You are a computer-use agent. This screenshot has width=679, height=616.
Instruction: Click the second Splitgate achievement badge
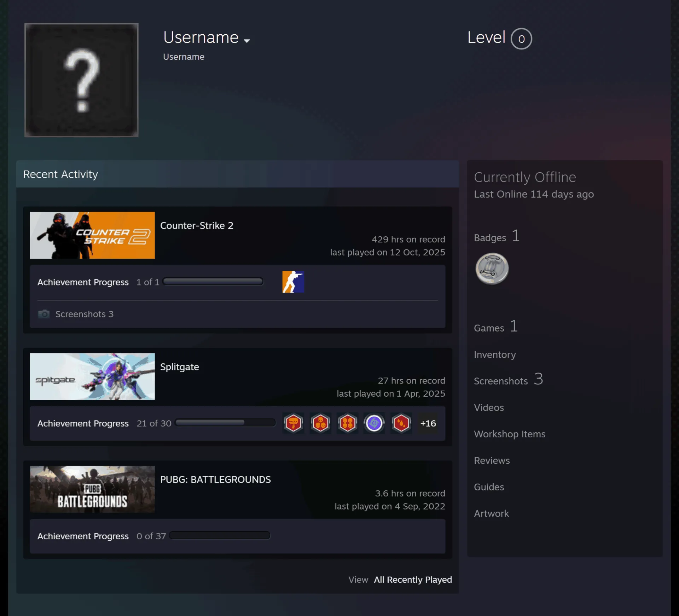point(320,423)
